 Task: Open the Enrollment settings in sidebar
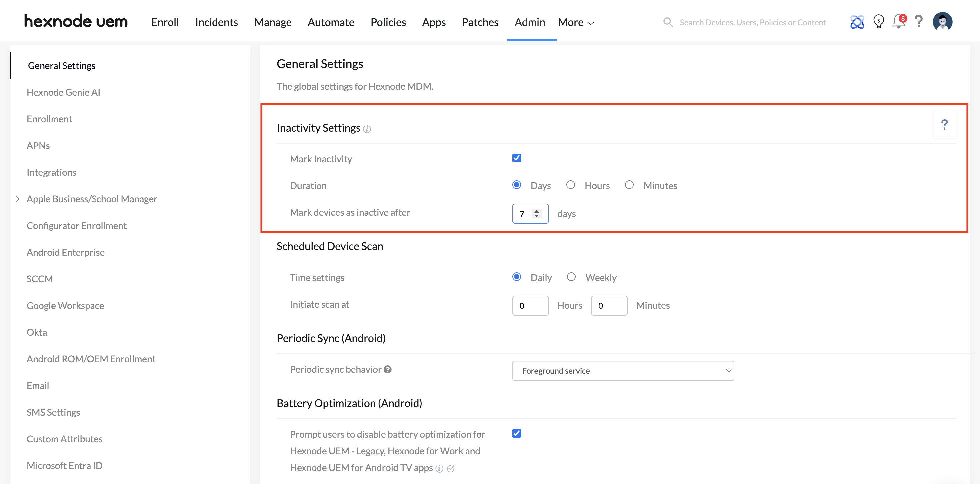[x=49, y=119]
